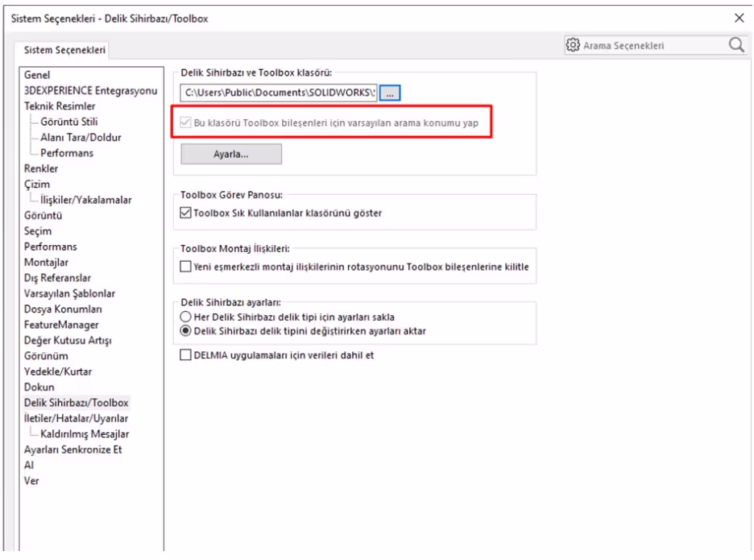Click the Ayarla... button
The image size is (754, 560).
coord(231,155)
